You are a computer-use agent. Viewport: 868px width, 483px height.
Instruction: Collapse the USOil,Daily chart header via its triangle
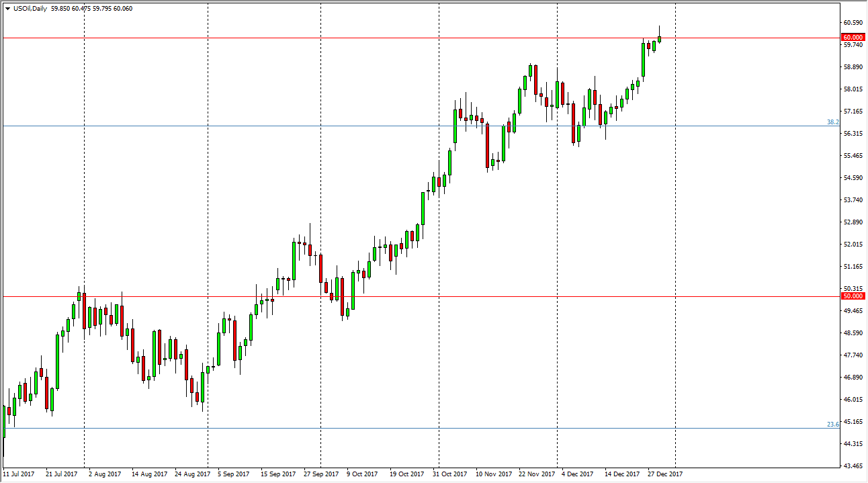tap(8, 8)
